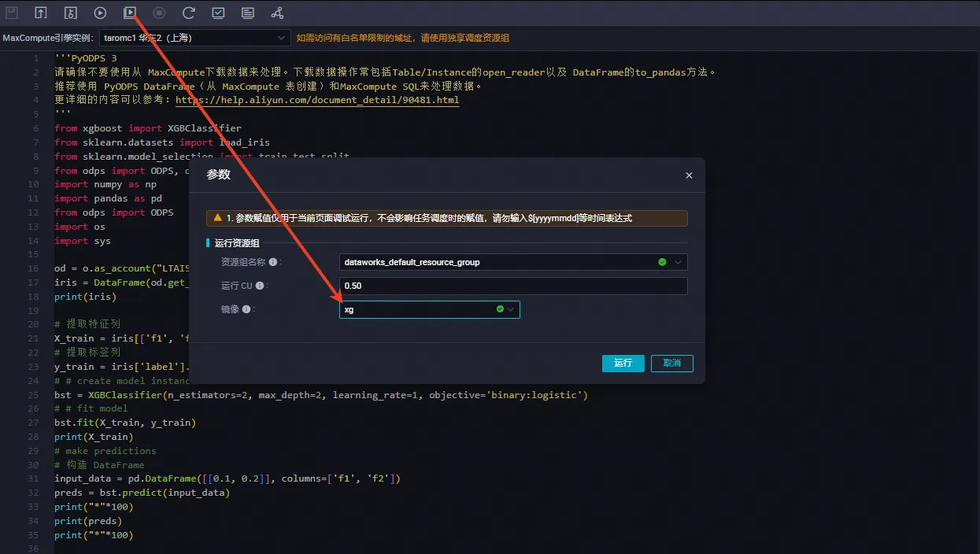
Task: Click code line 'from xgboost import XGBClassifier'
Action: coord(148,128)
